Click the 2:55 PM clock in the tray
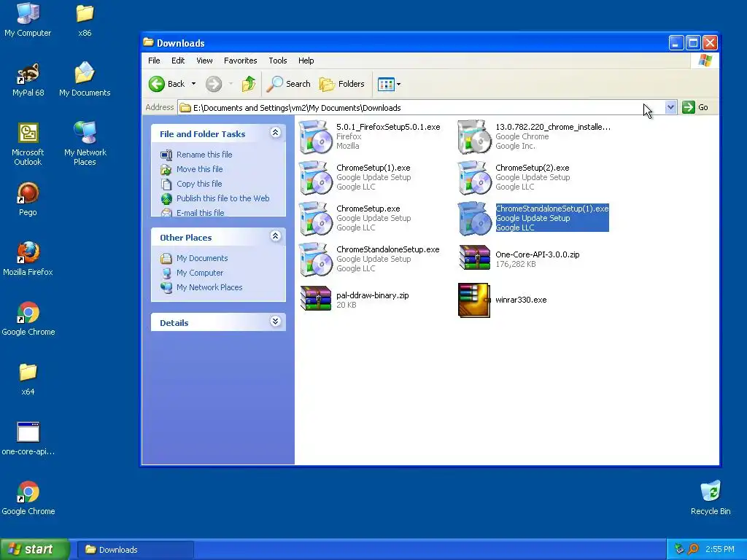 (x=720, y=549)
